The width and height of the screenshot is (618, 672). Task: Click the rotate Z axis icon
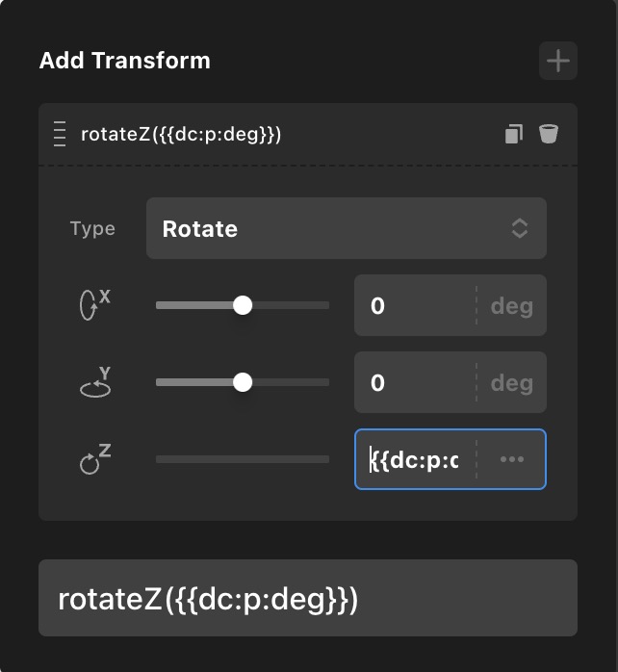click(93, 459)
